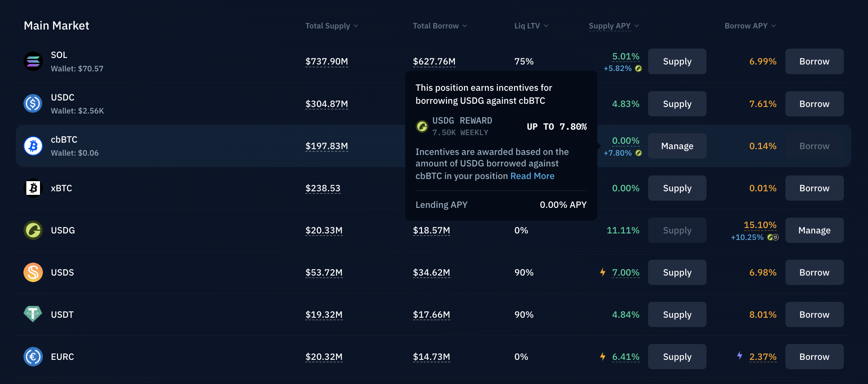Click the purple bolt beside EURC borrow APY
868x384 pixels.
tap(740, 356)
